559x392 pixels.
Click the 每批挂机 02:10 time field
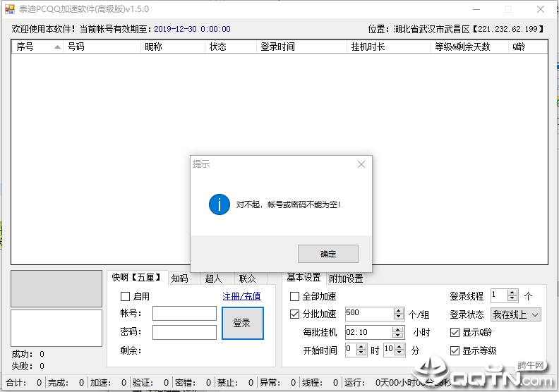click(x=368, y=332)
